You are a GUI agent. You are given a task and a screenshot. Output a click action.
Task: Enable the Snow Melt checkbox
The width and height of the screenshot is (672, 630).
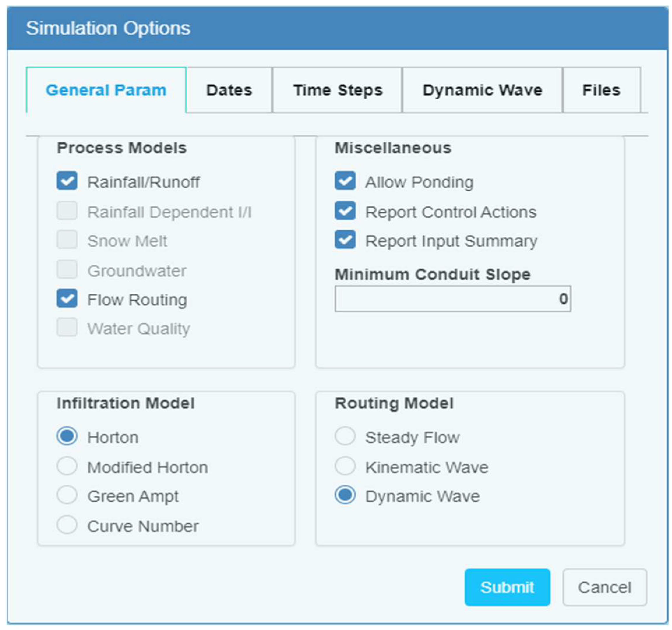tap(67, 240)
